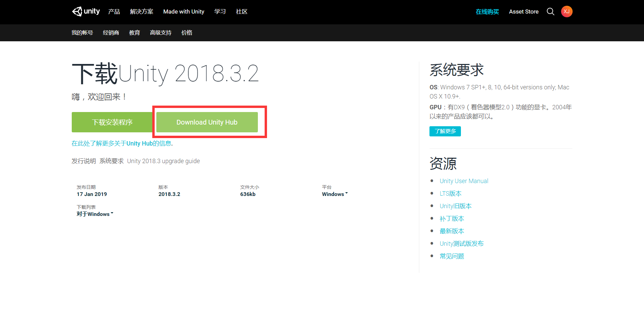This screenshot has width=644, height=309.
Task: Open the 常见问题 resource link
Action: [x=452, y=256]
